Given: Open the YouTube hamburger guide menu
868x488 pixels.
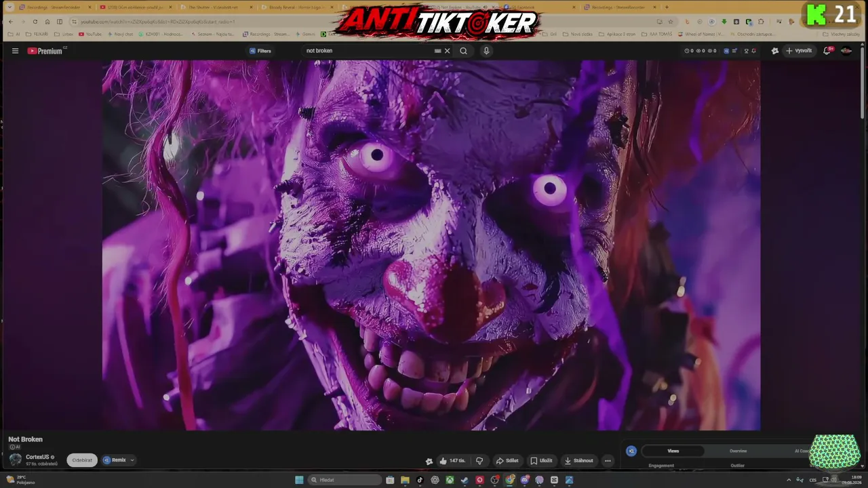Looking at the screenshot, I should [15, 51].
